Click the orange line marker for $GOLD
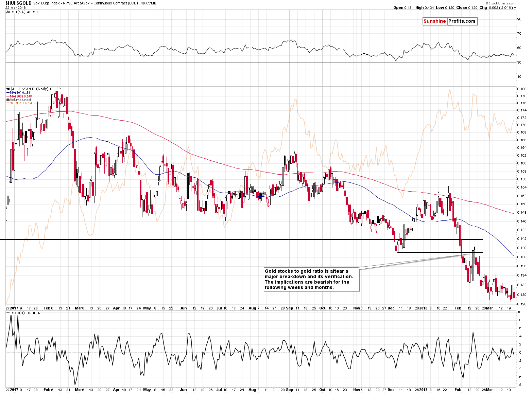Image resolution: width=532 pixels, height=393 pixels. [8, 103]
